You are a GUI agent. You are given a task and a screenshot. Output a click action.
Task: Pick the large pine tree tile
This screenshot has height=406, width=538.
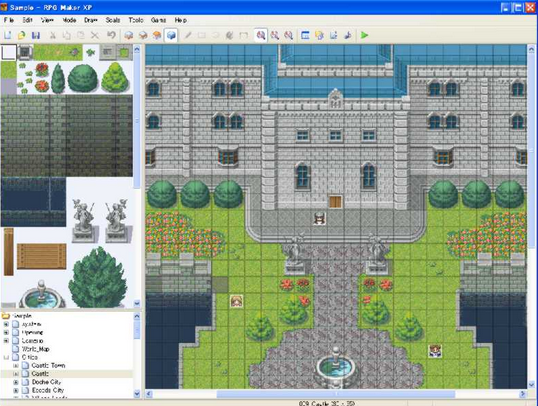point(98,277)
